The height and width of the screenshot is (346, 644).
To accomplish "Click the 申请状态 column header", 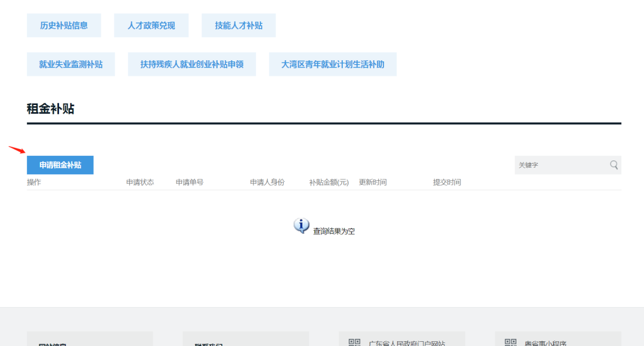I will point(140,183).
